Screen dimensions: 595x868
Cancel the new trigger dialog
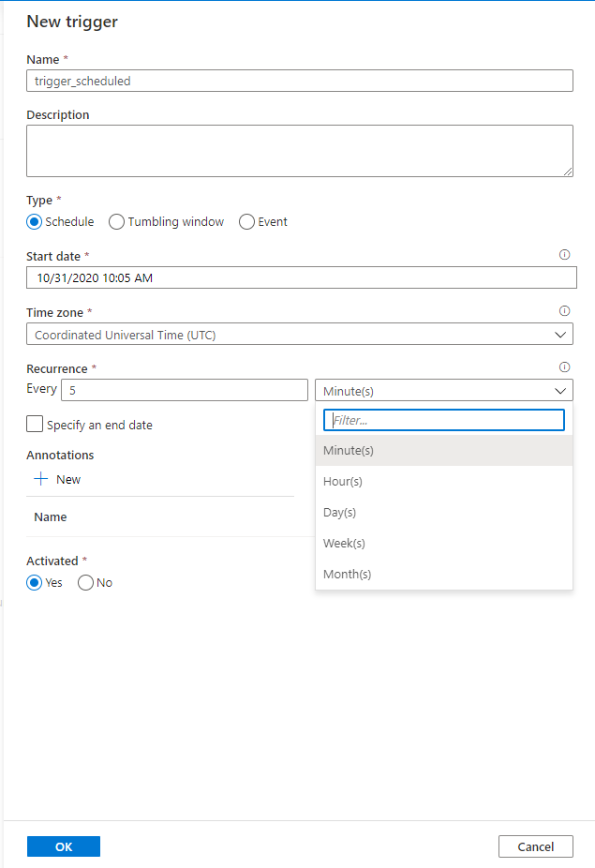(x=535, y=846)
